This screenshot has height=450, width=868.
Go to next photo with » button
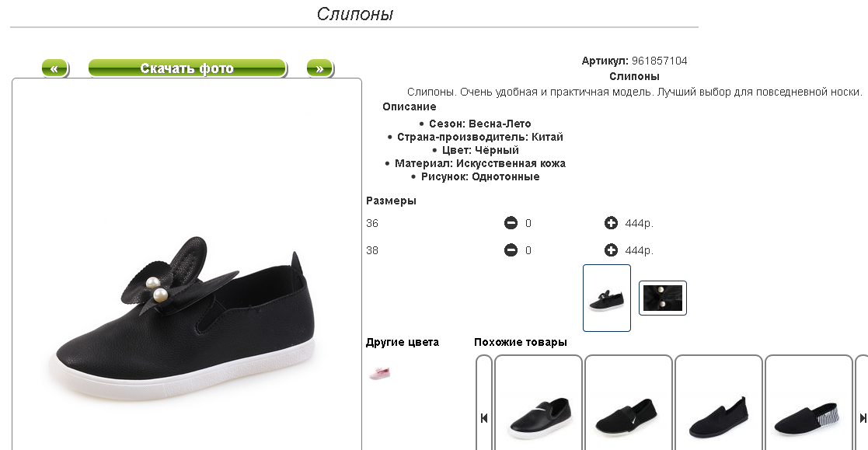[320, 68]
